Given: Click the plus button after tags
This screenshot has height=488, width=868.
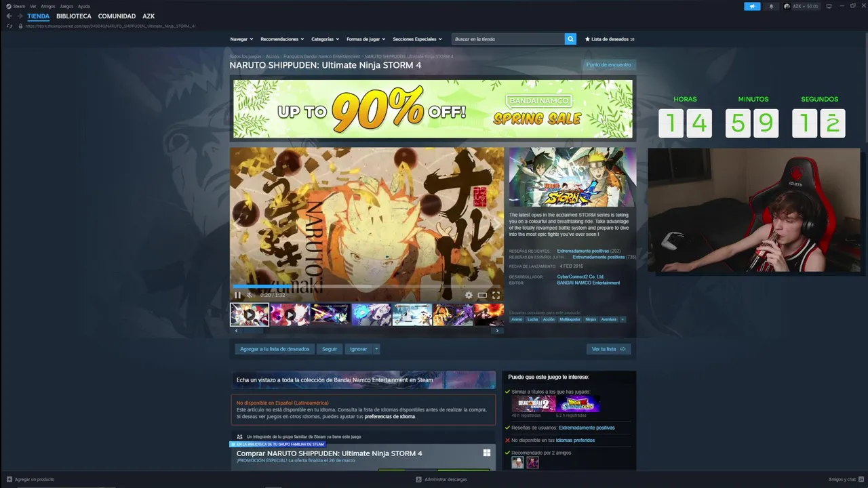Looking at the screenshot, I should [623, 319].
